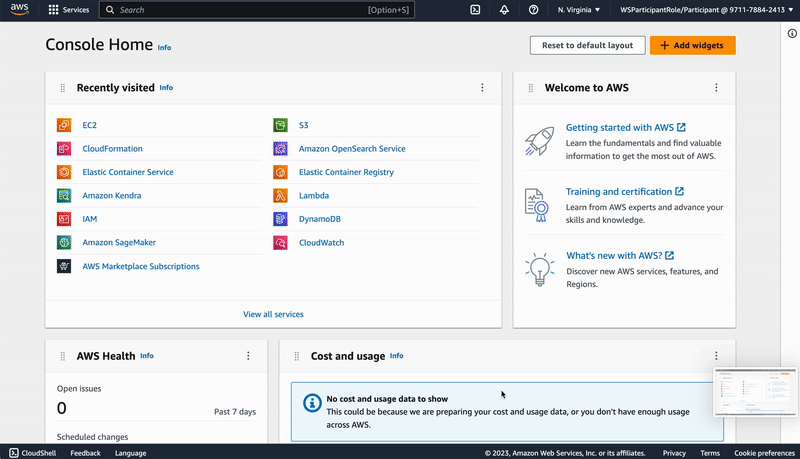Viewport: 800px width, 459px height.
Task: Click the CloudFormation service icon
Action: click(x=64, y=148)
